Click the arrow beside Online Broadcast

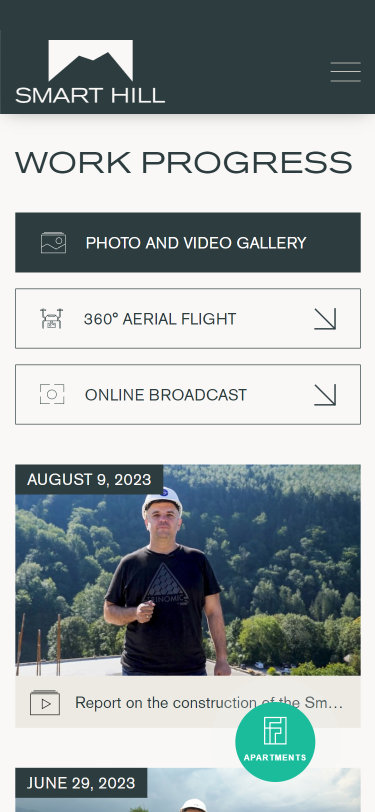pos(325,395)
